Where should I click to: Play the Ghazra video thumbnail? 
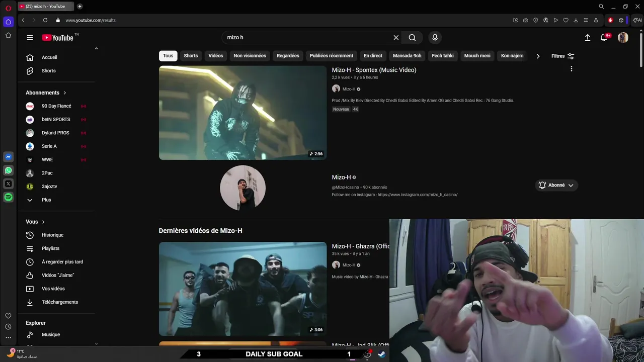pos(243,289)
